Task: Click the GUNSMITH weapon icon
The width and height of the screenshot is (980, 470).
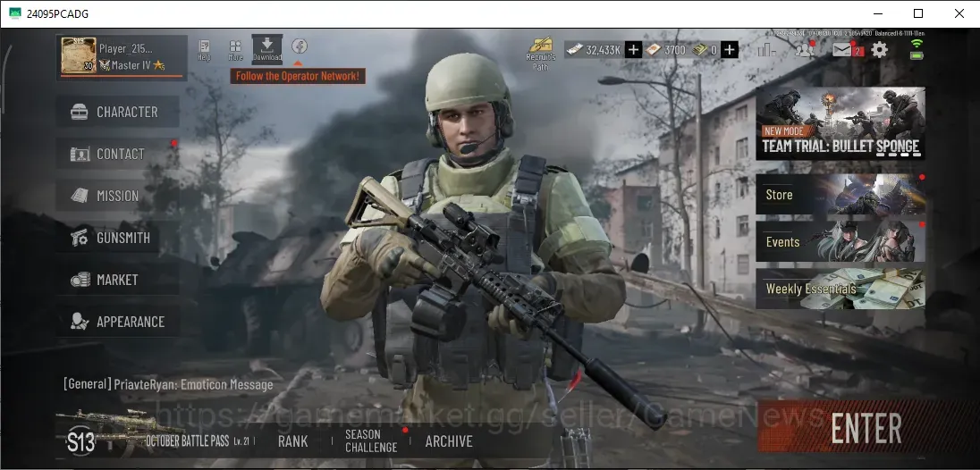Action: tap(80, 238)
